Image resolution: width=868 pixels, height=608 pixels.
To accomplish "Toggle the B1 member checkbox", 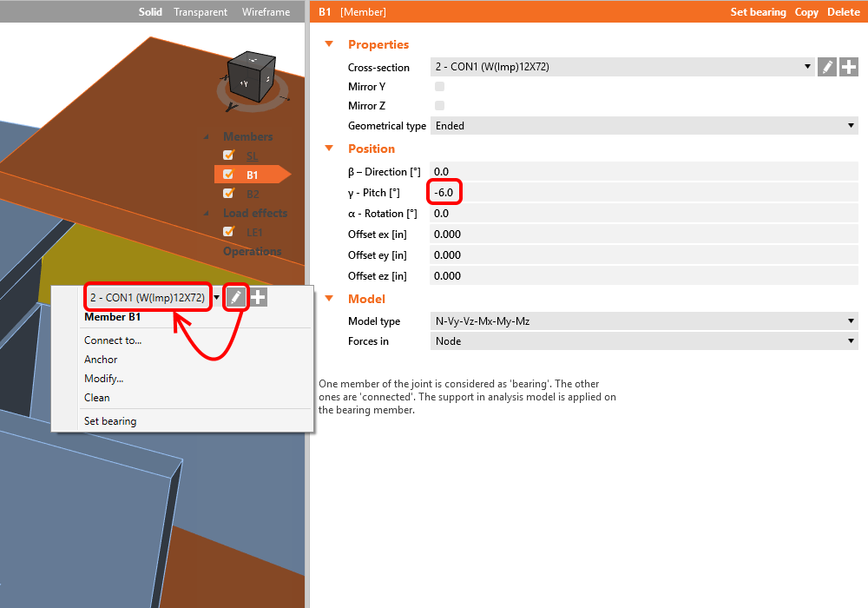I will [x=228, y=175].
